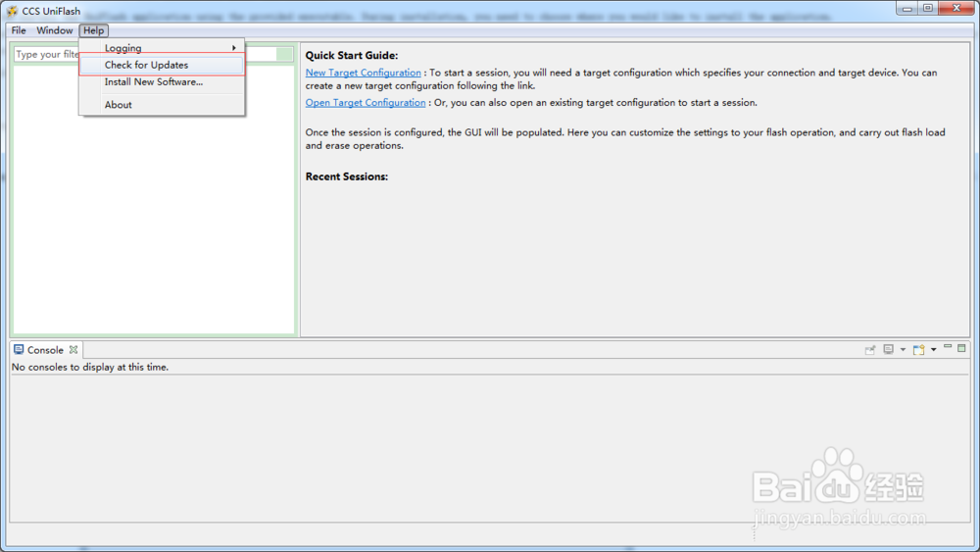Choose Check for Updates
Screen dimensions: 980x552
click(162, 65)
